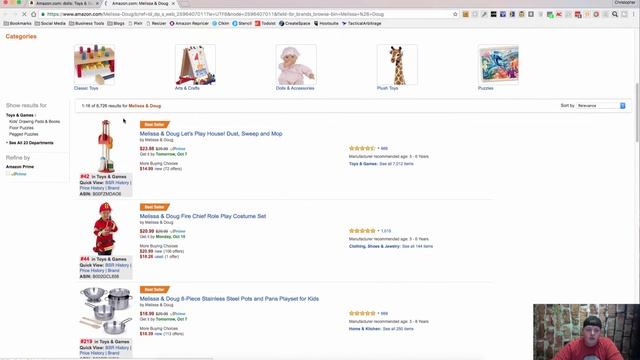Open the Sort by Relevance dropdown
Screen dimensions: 640x360
coord(601,106)
